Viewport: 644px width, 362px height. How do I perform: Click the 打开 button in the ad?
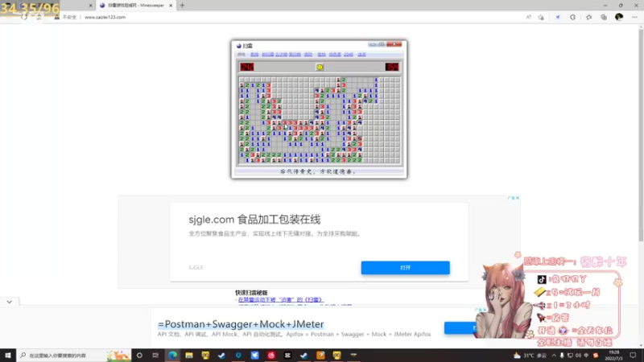pos(406,268)
